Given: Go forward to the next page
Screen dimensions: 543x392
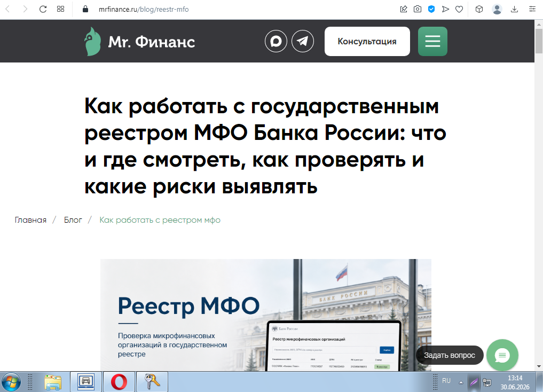Looking at the screenshot, I should point(25,10).
